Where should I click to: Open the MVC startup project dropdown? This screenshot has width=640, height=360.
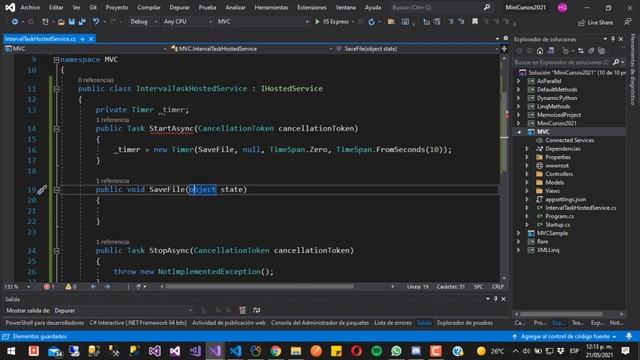point(263,22)
